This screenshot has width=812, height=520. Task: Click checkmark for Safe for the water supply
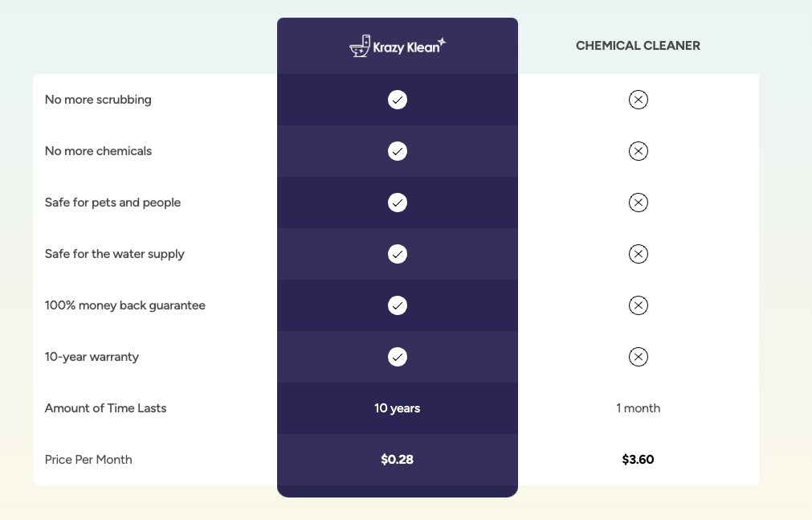398,254
